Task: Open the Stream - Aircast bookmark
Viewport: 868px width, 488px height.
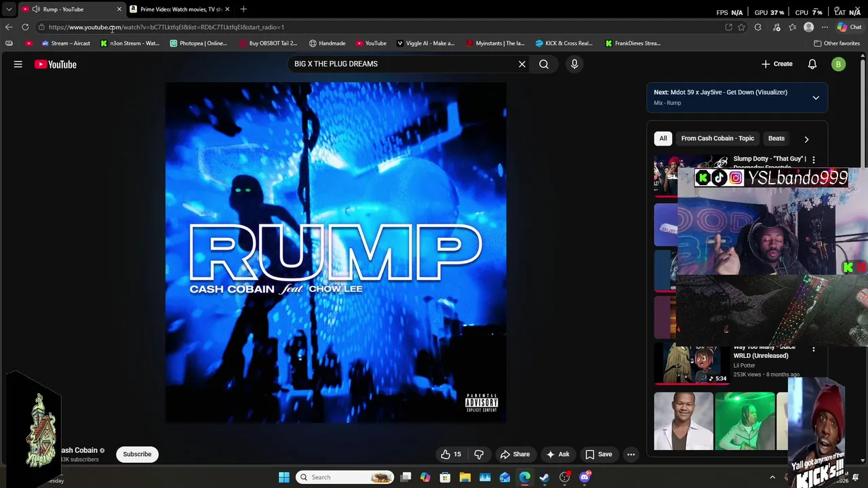Action: pyautogui.click(x=66, y=43)
